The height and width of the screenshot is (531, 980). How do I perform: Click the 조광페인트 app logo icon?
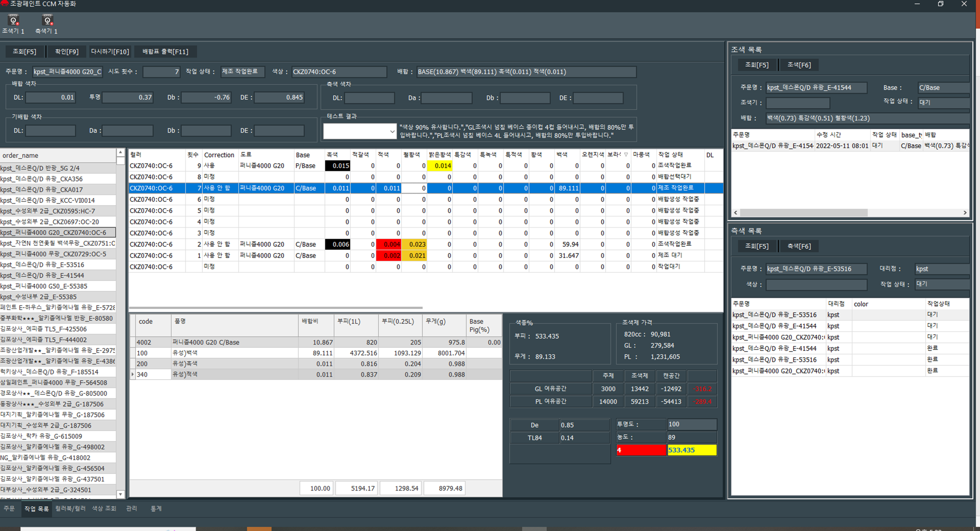[5, 3]
